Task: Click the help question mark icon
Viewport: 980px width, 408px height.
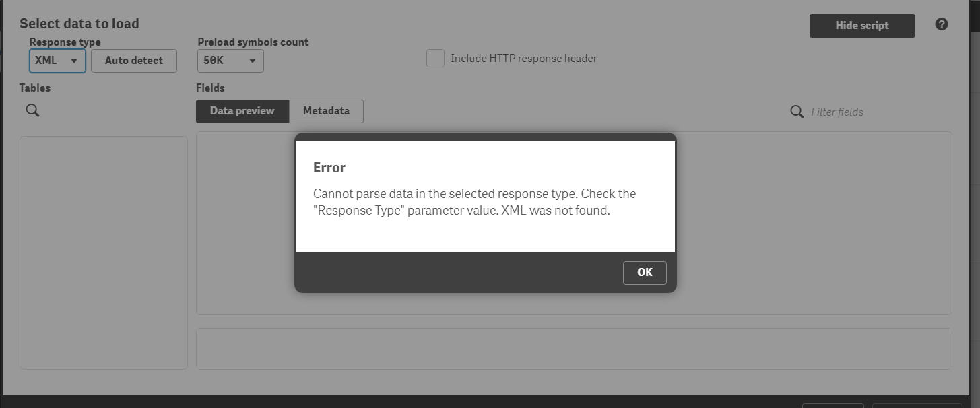Action: pos(942,24)
